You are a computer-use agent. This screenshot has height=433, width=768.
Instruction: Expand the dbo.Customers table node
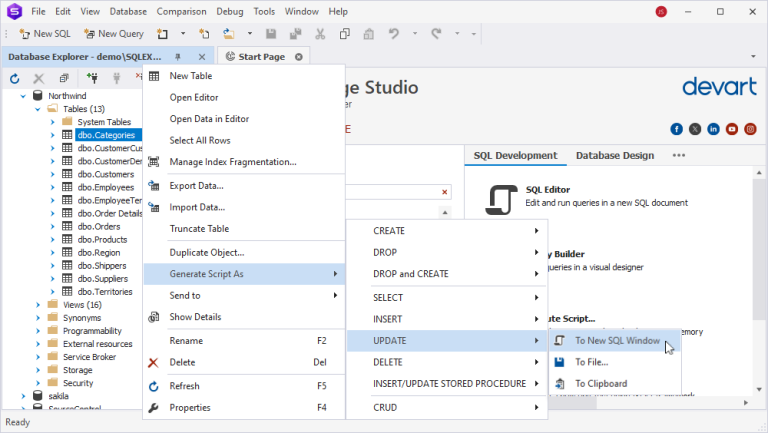click(52, 174)
